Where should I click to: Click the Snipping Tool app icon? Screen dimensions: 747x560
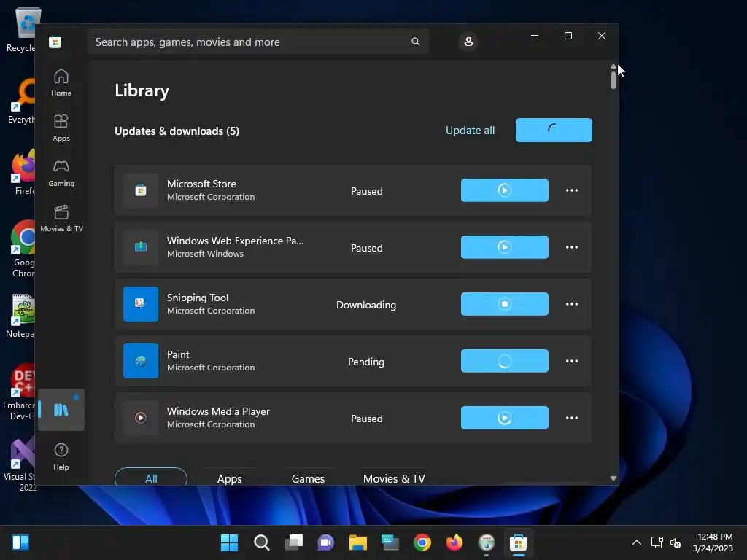click(x=141, y=304)
